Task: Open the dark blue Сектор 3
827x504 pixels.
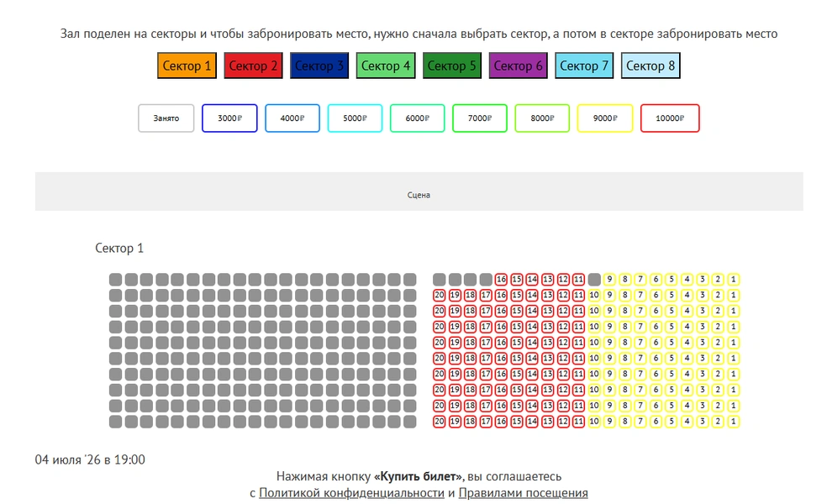Action: coord(319,66)
